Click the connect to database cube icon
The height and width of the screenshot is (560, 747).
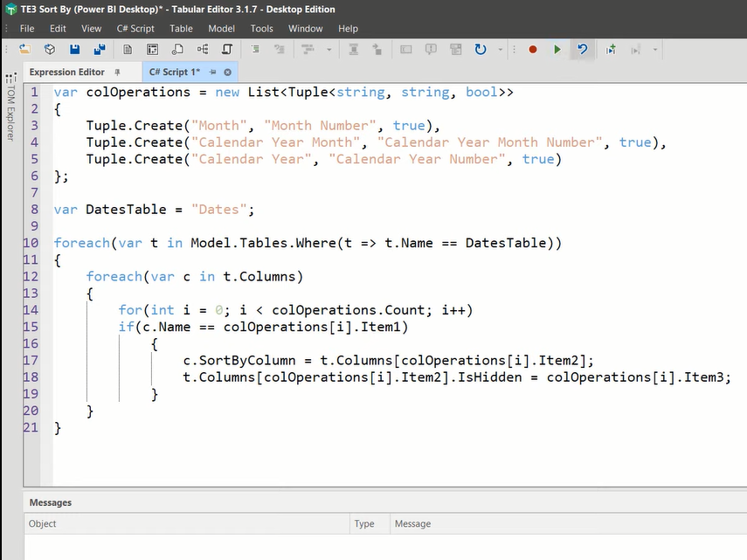click(x=50, y=50)
